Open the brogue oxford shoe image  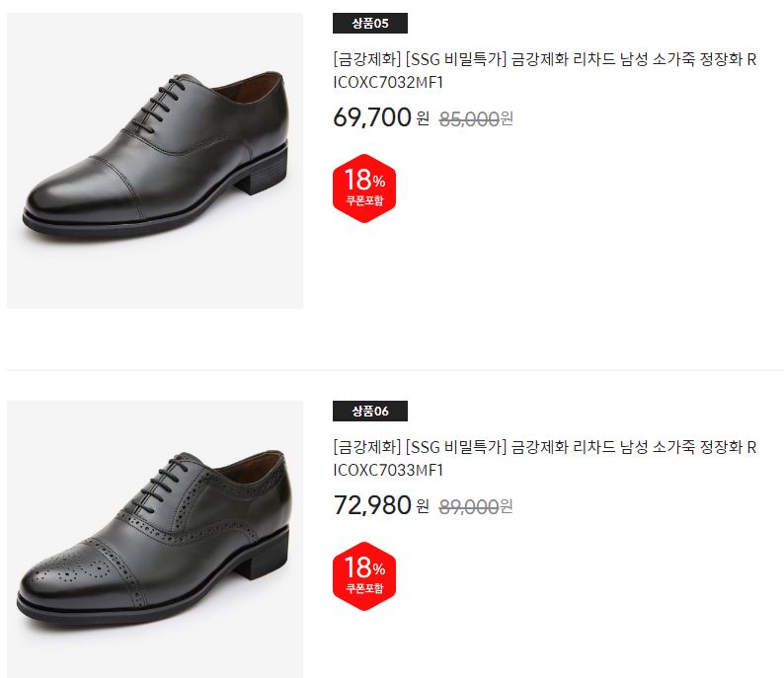[x=155, y=539]
